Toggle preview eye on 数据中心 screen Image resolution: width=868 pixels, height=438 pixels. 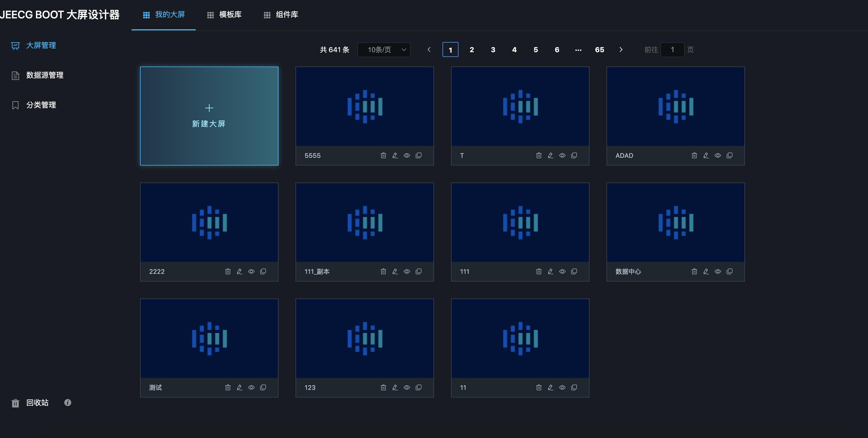pos(718,271)
